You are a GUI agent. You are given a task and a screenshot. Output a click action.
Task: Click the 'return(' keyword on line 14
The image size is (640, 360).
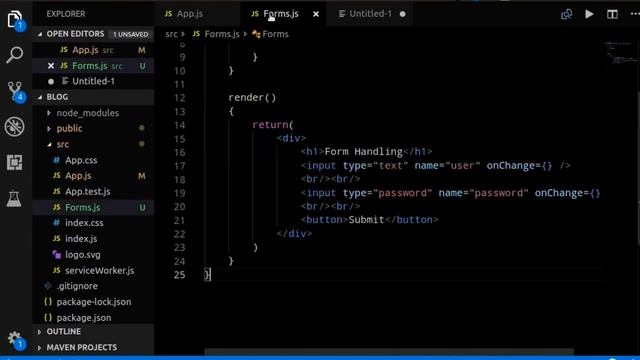273,125
